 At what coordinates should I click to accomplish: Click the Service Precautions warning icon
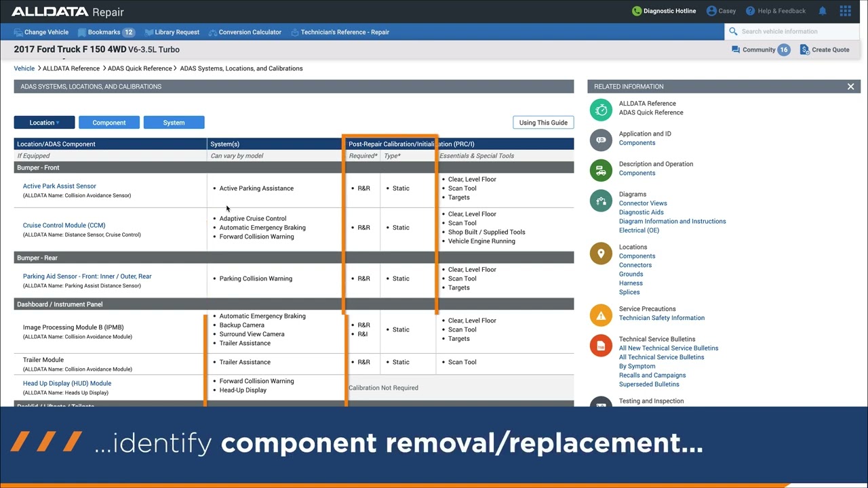601,314
